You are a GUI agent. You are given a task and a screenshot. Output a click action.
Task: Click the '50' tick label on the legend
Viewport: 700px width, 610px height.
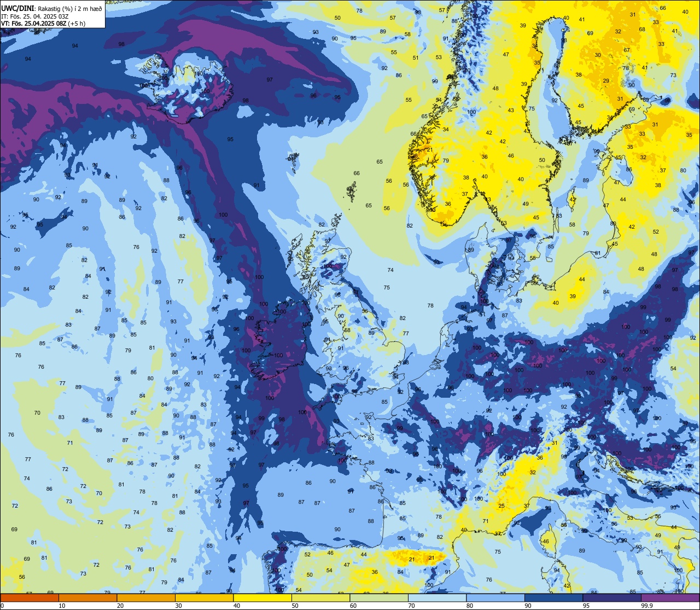click(x=295, y=606)
